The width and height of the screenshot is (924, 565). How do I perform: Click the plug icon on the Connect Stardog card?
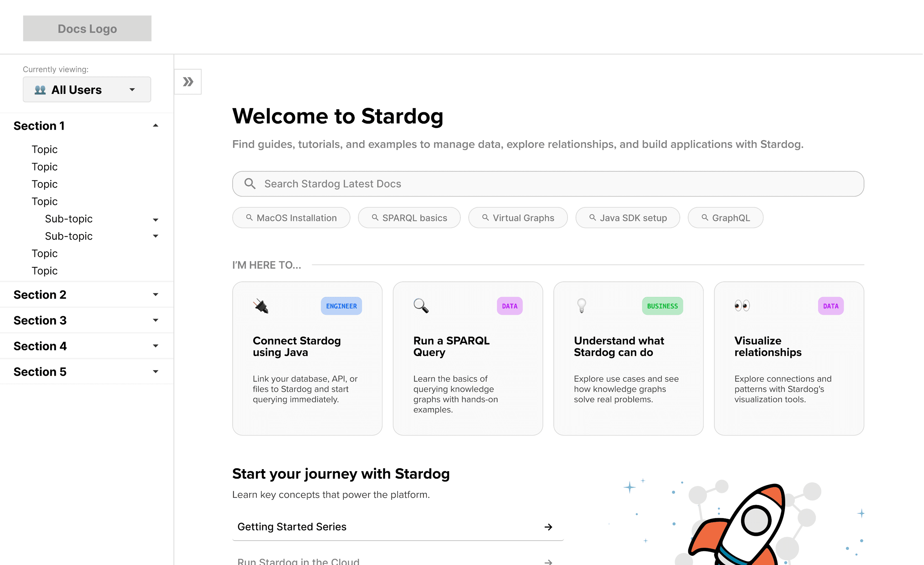(261, 306)
